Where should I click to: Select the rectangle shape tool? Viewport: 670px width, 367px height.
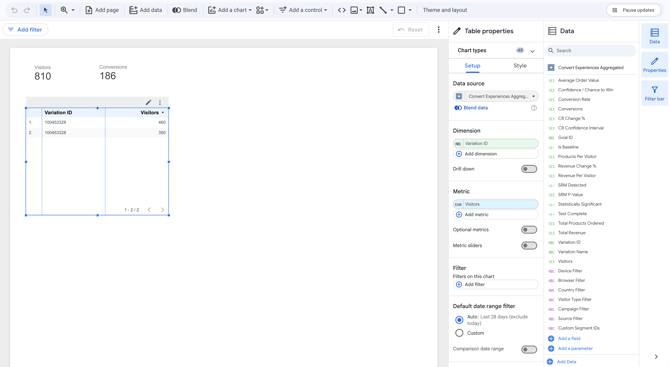(x=402, y=10)
